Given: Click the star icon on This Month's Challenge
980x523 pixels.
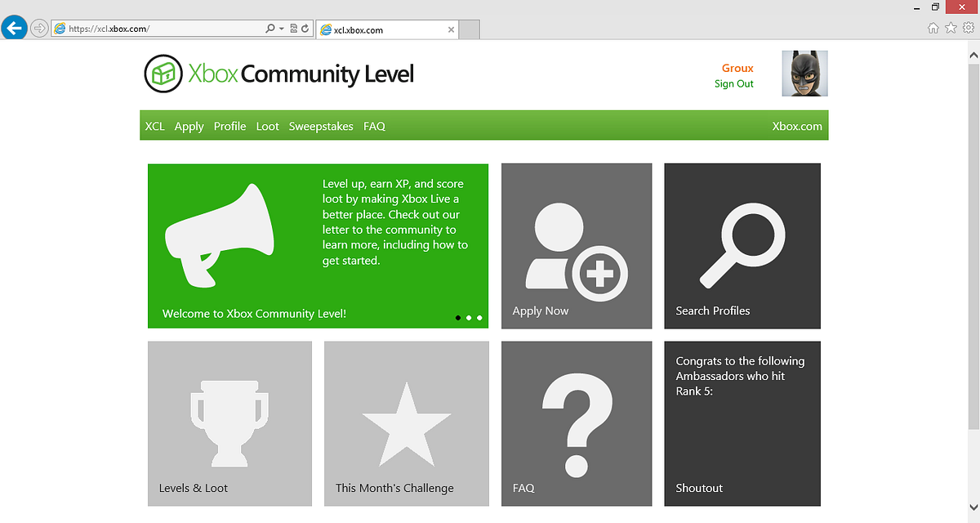Looking at the screenshot, I should [406, 424].
